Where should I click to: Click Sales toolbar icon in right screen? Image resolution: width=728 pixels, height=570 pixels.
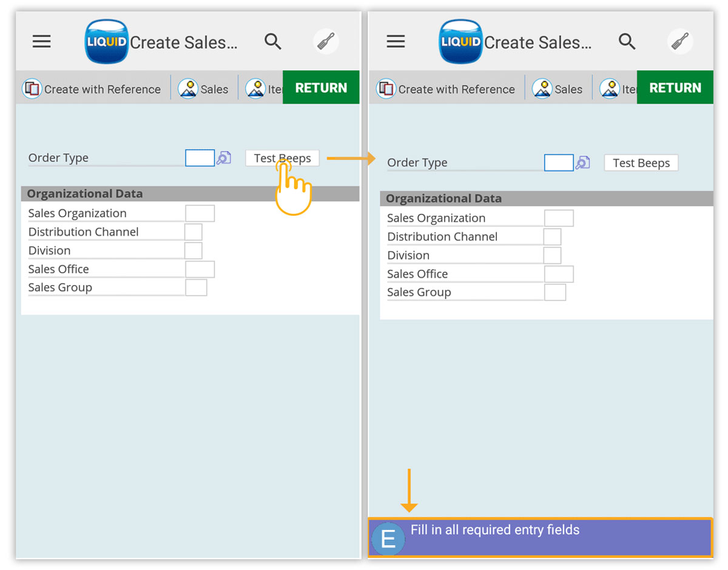point(542,89)
